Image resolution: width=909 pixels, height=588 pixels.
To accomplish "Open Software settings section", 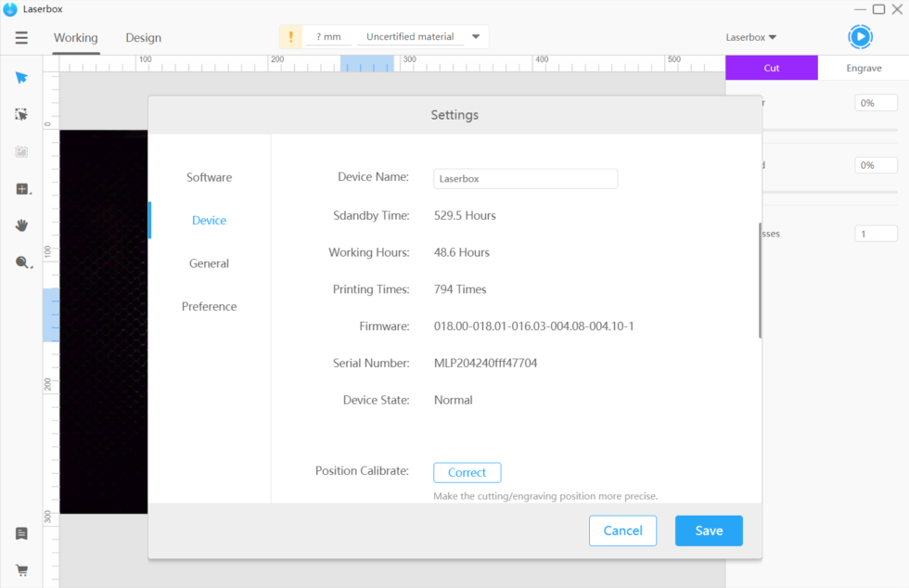I will (x=210, y=177).
